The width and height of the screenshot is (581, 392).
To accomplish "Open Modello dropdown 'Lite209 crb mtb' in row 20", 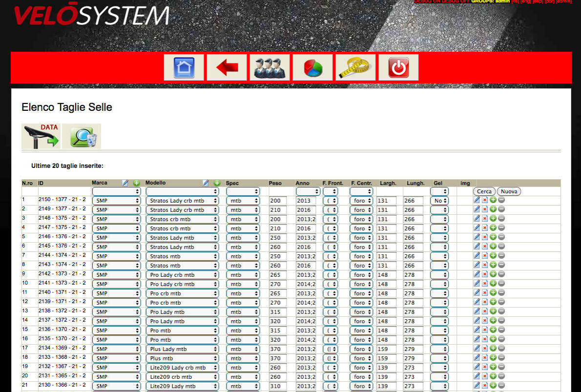I will coord(182,377).
